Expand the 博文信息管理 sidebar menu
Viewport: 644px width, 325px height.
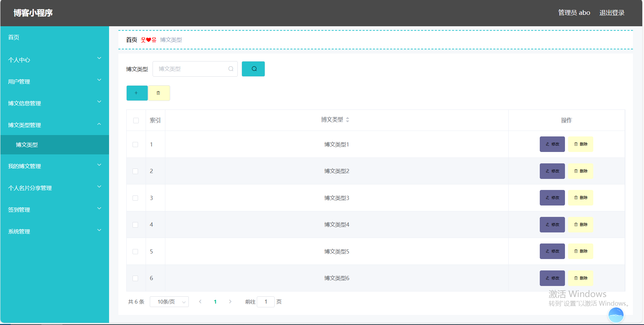(x=55, y=103)
